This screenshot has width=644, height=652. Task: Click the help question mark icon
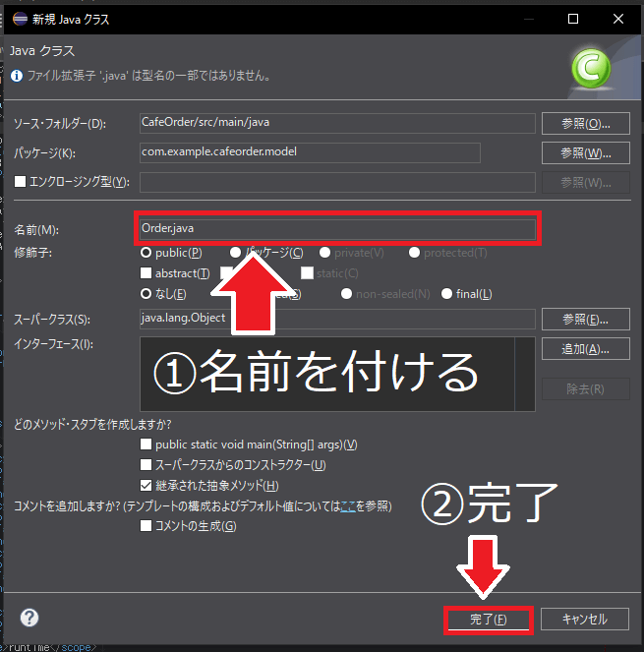[x=29, y=618]
